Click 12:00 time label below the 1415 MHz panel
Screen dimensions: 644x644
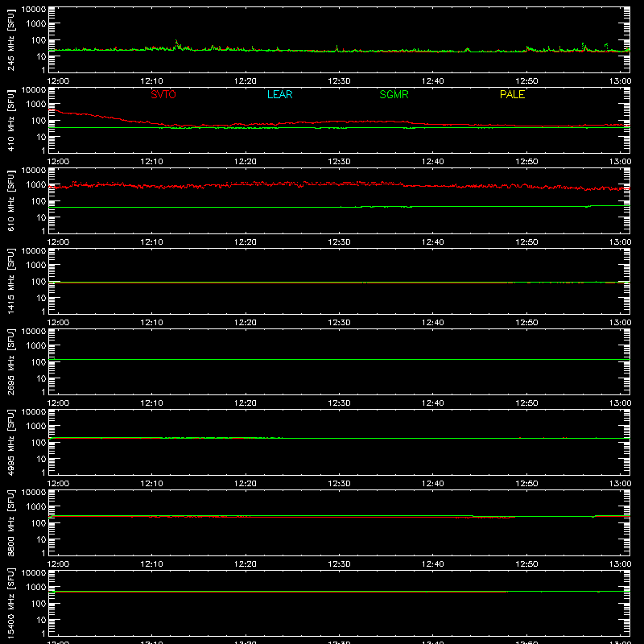(58, 323)
